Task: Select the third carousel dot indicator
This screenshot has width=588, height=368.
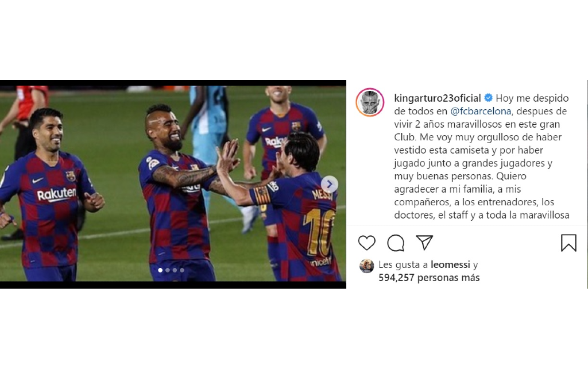Action: point(175,270)
